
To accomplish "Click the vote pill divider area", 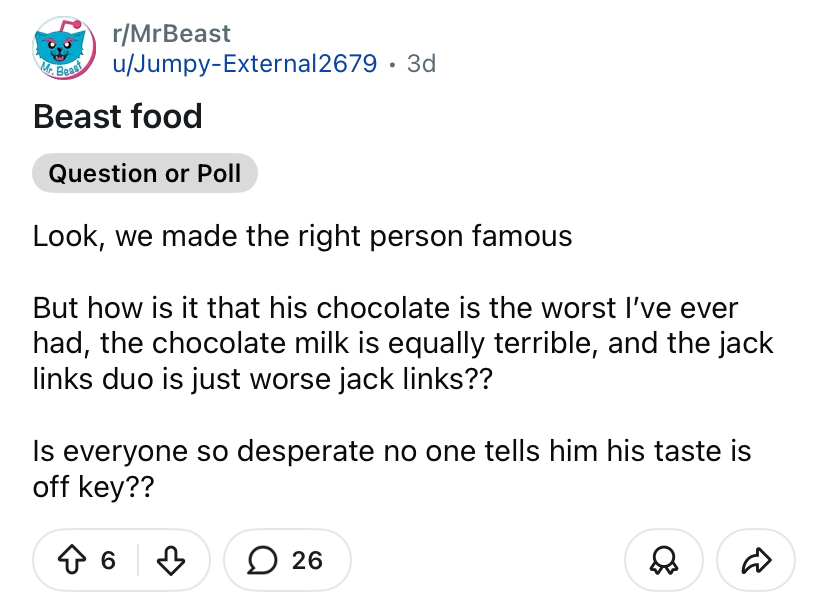I will (x=138, y=560).
